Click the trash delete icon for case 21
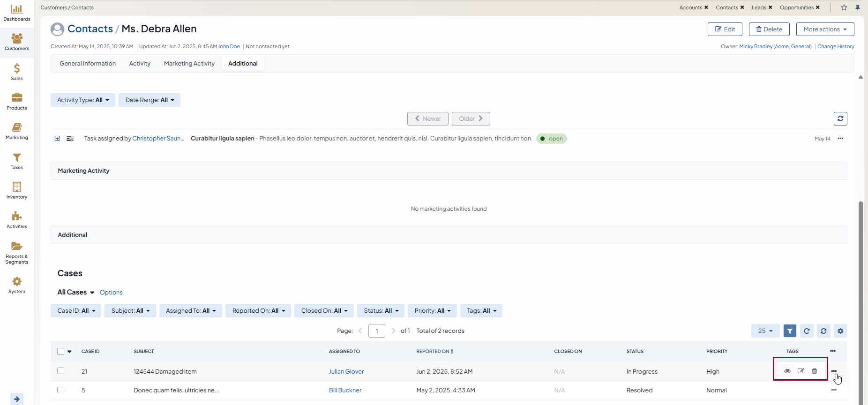 click(x=815, y=371)
